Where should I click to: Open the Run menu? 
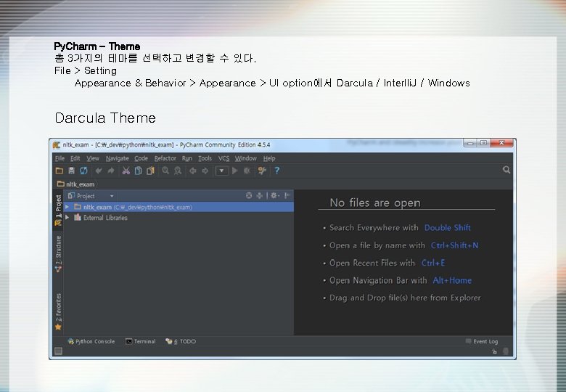187,158
